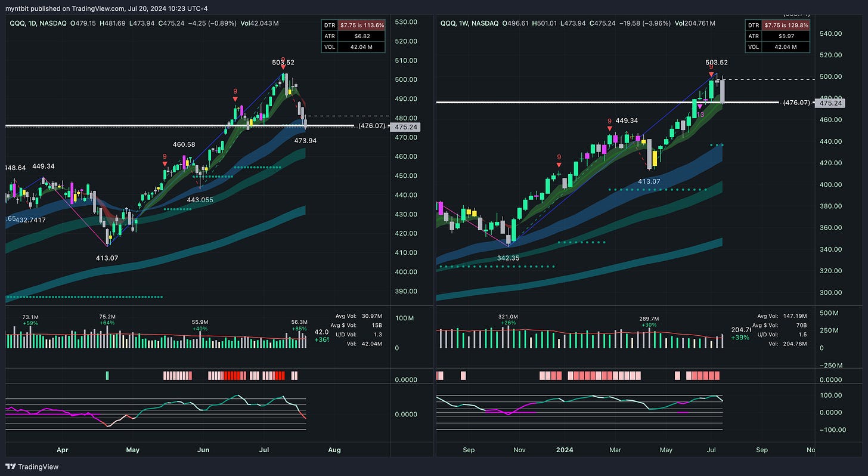Viewport: 868px width, 476px height.
Task: Click the 540.00 level on weekly price axis
Action: click(830, 33)
